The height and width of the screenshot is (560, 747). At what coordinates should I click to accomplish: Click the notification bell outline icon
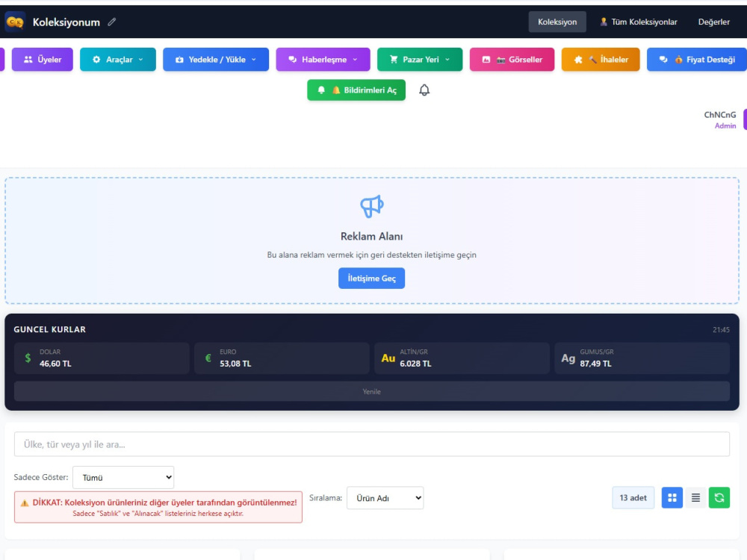(x=424, y=90)
